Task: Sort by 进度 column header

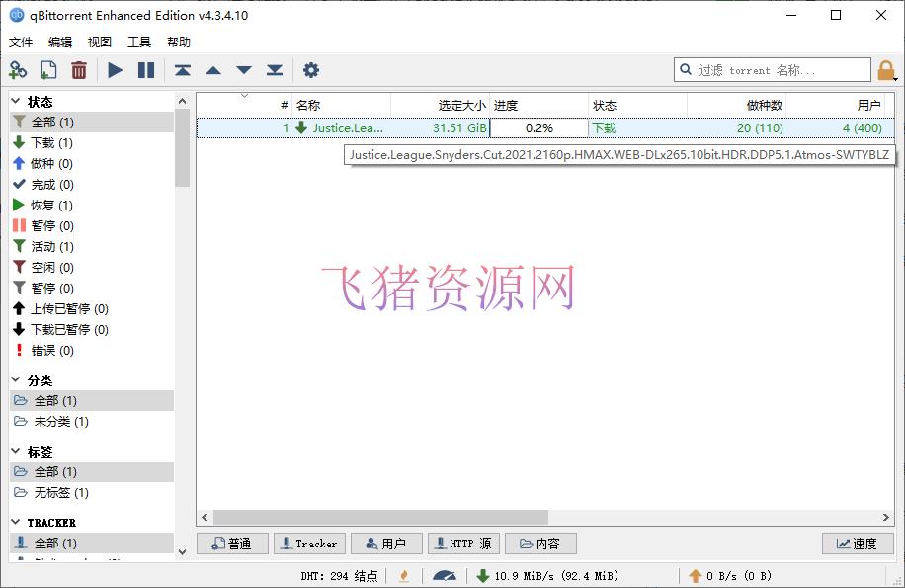Action: [539, 105]
